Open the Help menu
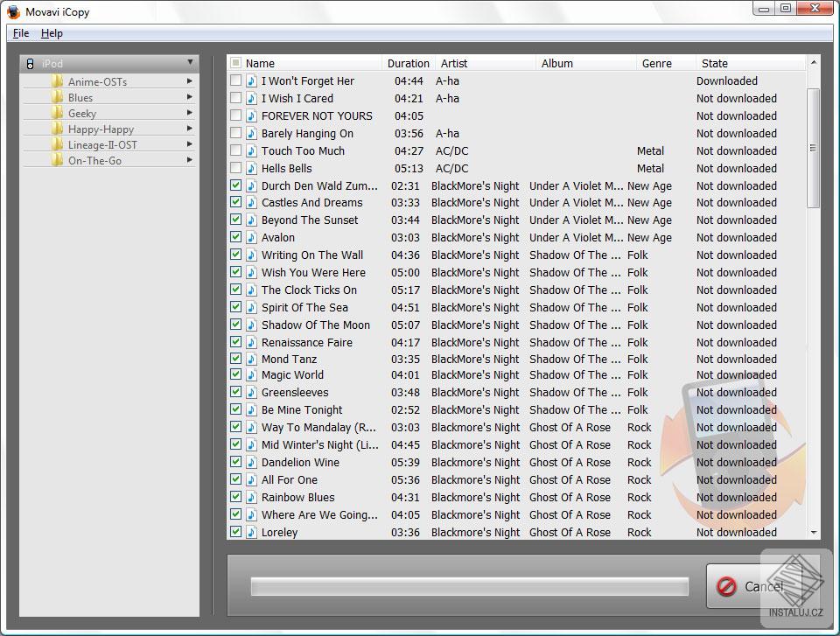Viewport: 840px width, 636px height. click(x=52, y=33)
